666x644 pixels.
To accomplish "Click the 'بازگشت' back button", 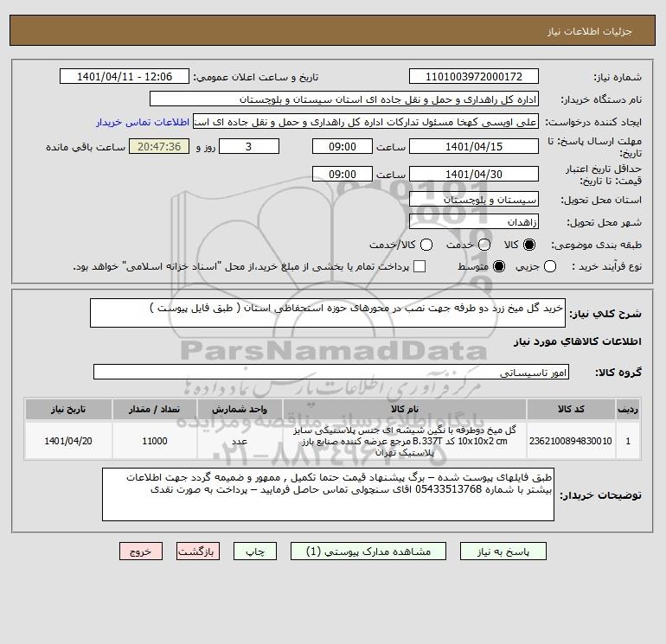I will point(198,552).
